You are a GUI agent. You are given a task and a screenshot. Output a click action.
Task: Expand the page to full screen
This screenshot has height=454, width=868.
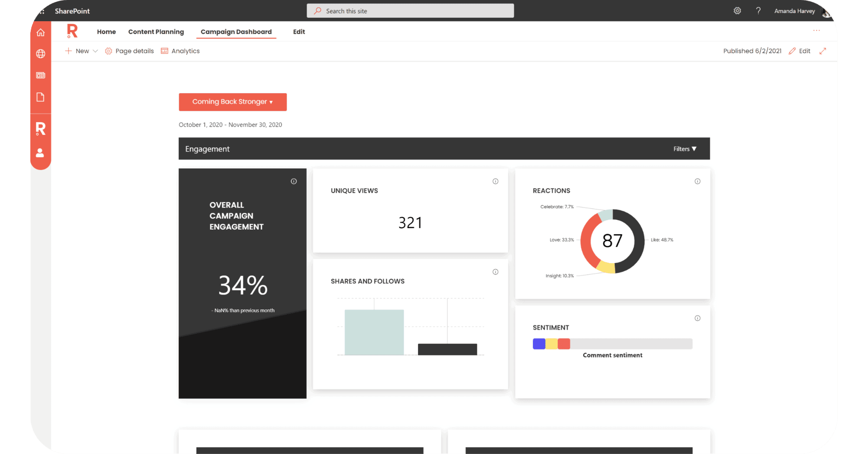[822, 51]
